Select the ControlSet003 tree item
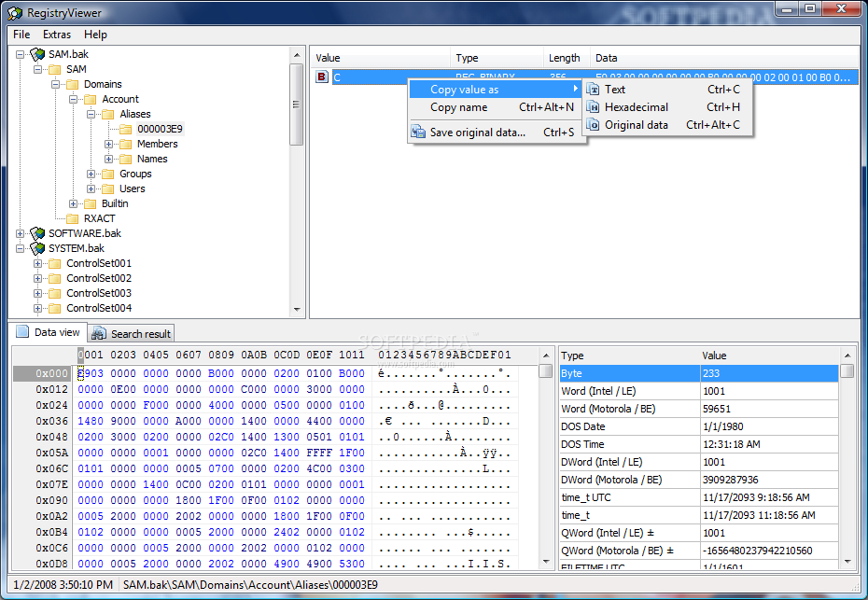The width and height of the screenshot is (868, 600). pyautogui.click(x=99, y=293)
